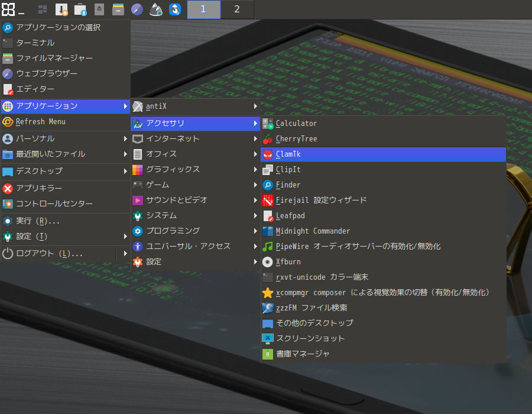Open the 設定 category with orange gear icon
The height and width of the screenshot is (414, 532).
[x=196, y=261]
